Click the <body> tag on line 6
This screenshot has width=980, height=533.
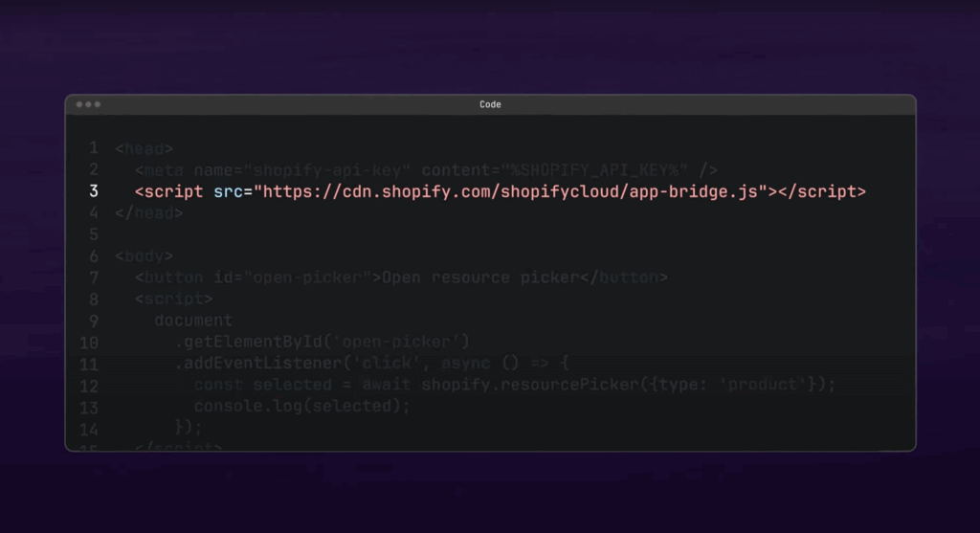coord(145,256)
